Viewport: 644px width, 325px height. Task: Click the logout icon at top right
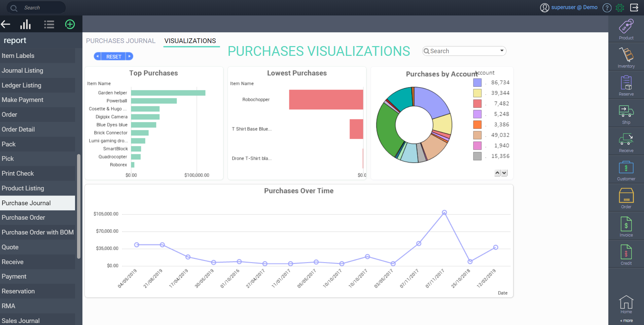(x=634, y=7)
